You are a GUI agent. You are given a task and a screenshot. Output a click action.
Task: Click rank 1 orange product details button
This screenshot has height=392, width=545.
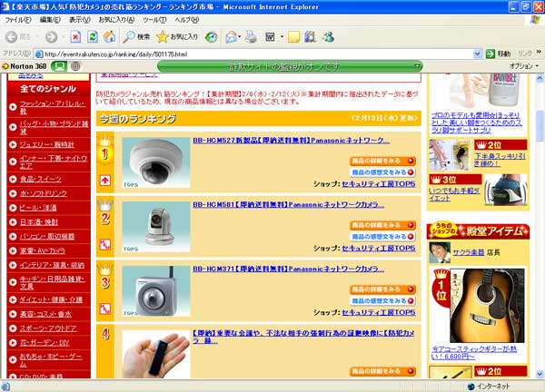click(382, 161)
